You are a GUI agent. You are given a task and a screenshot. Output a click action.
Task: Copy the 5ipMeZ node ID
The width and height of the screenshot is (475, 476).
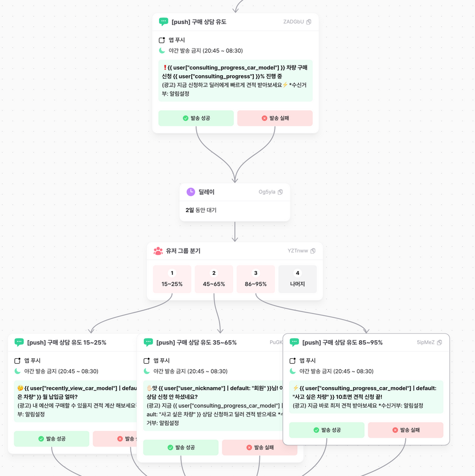[x=440, y=343]
